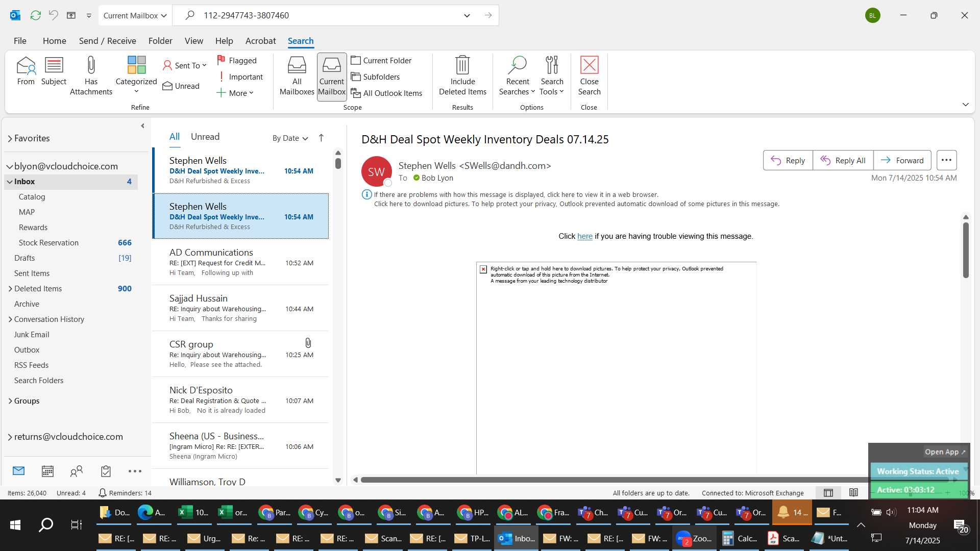Set scope to Subfolders
Viewport: 980px width, 551px height.
pyautogui.click(x=376, y=77)
